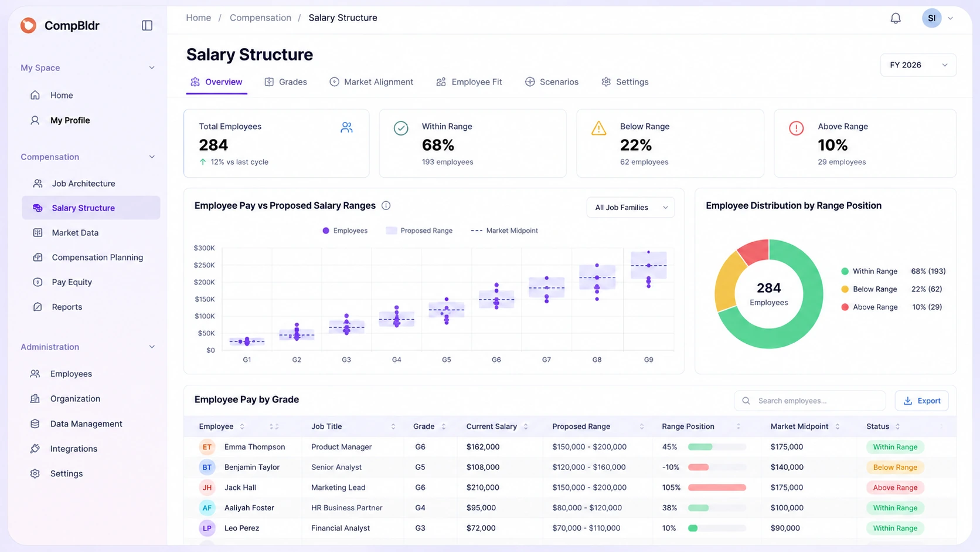
Task: Open the All Job Families dropdown
Action: 630,208
